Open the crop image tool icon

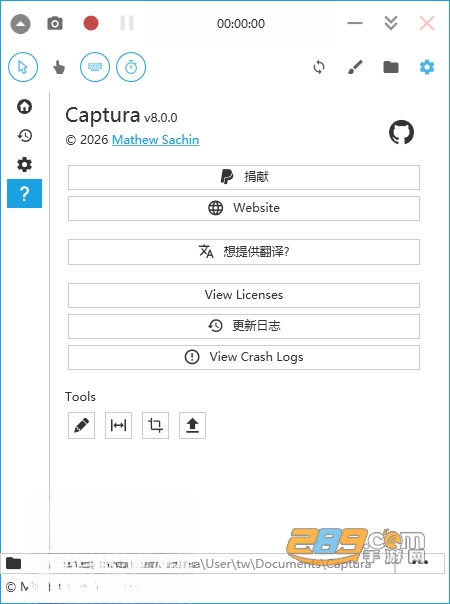tap(155, 425)
